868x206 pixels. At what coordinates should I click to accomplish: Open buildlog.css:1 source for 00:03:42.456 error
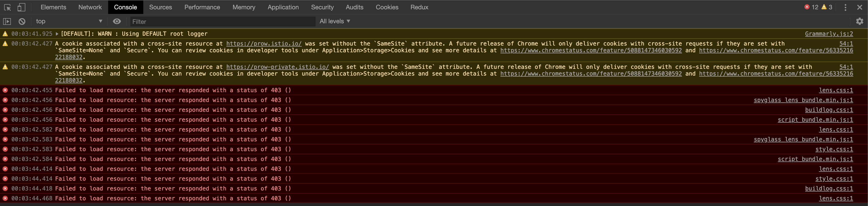(x=829, y=109)
